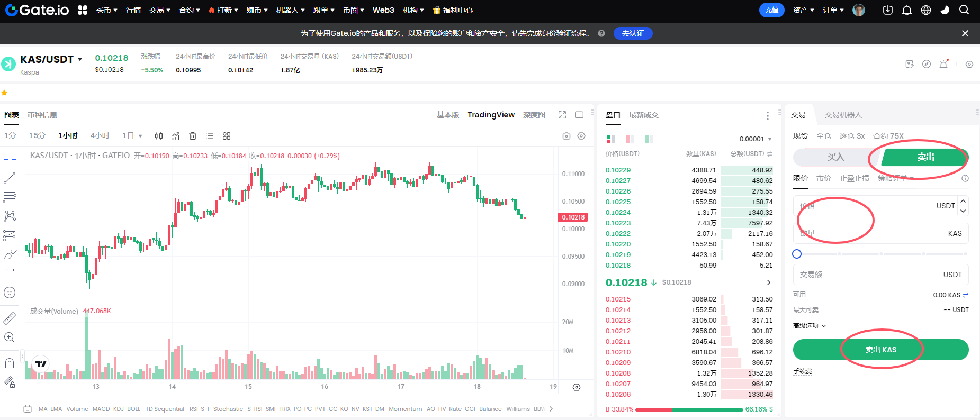Expand 高级选项 advanced options

click(810, 326)
